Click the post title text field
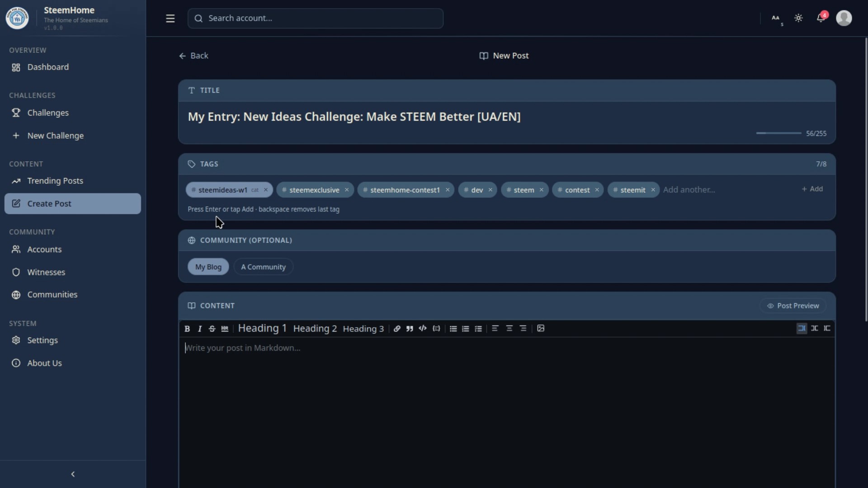Image resolution: width=868 pixels, height=488 pixels. click(506, 117)
